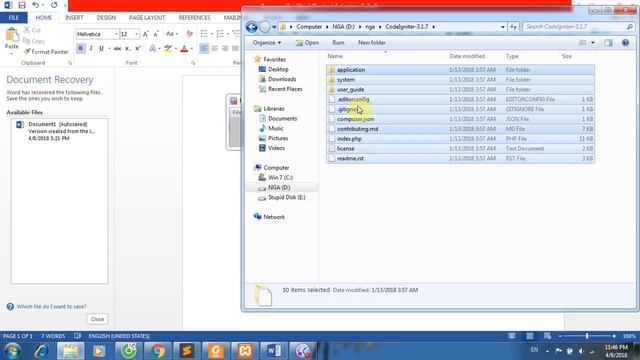The image size is (640, 360).
Task: Toggle Strikethrough formatting in Word ribbon
Action: (x=118, y=49)
